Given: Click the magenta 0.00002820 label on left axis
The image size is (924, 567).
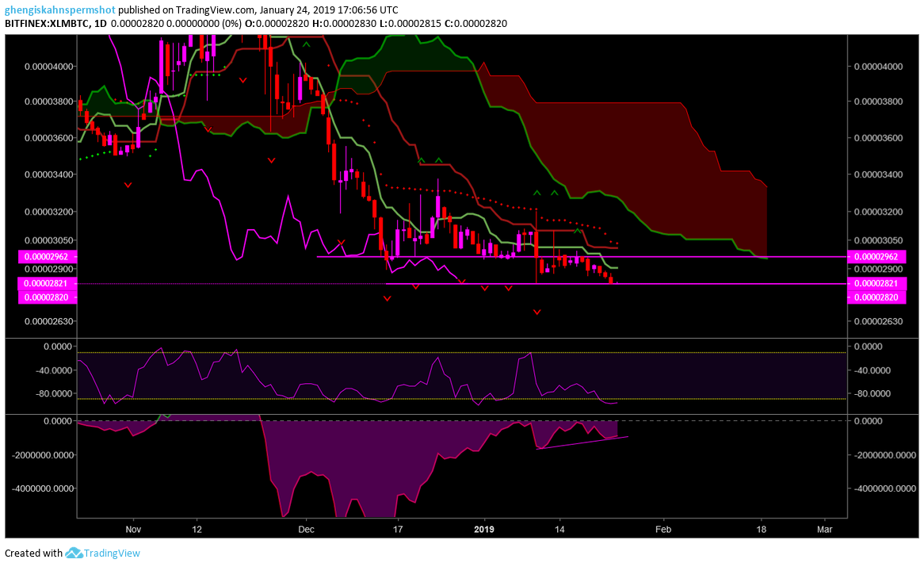Looking at the screenshot, I should click(x=48, y=297).
